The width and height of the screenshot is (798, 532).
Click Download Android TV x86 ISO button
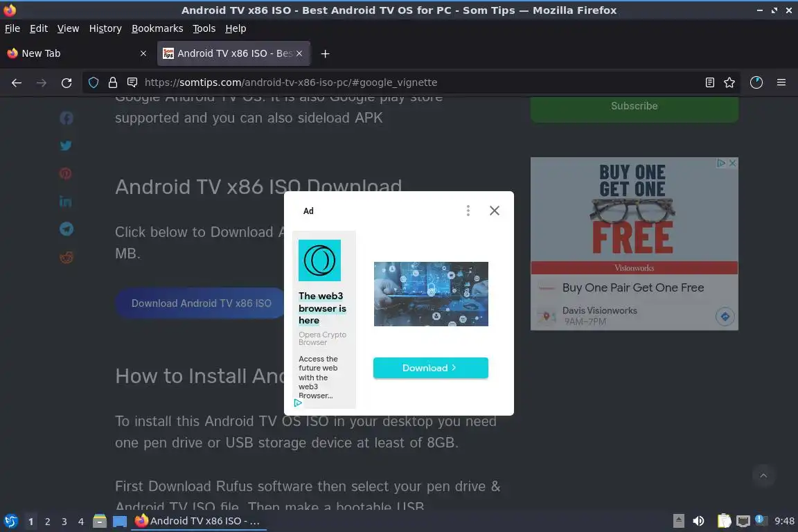click(201, 303)
